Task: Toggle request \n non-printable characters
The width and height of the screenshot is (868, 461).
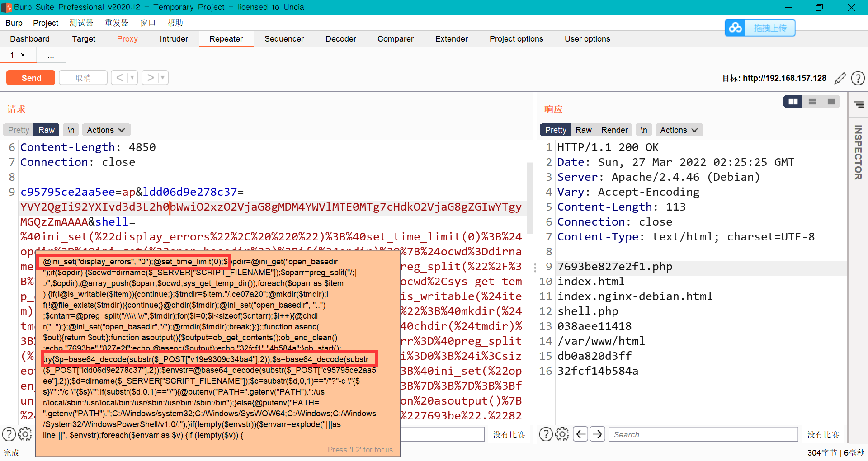Action: click(71, 130)
